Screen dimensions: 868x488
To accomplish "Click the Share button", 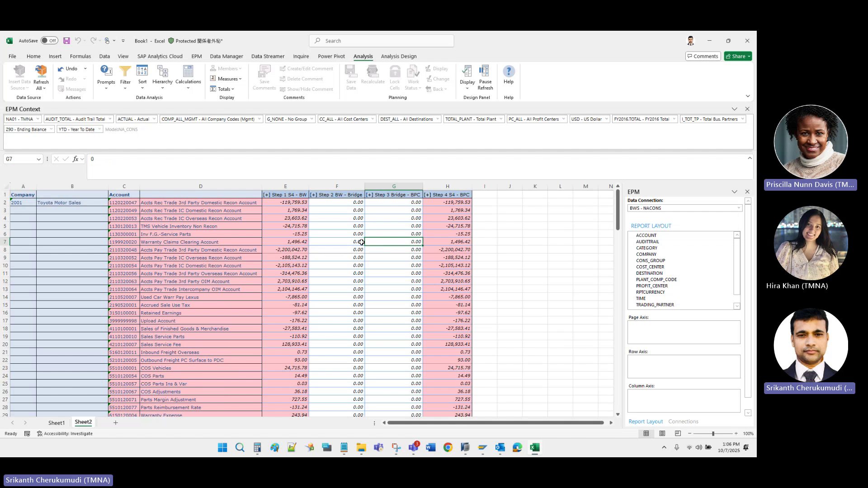I will coord(738,56).
